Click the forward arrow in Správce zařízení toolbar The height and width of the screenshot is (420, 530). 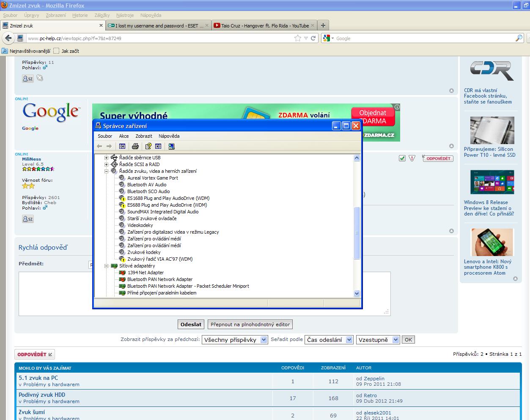[109, 146]
